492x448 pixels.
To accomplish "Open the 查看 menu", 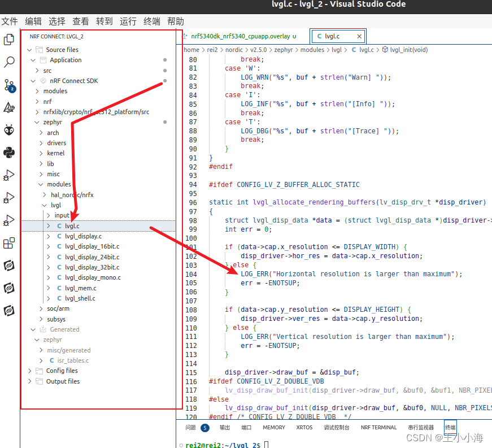I will [x=81, y=21].
